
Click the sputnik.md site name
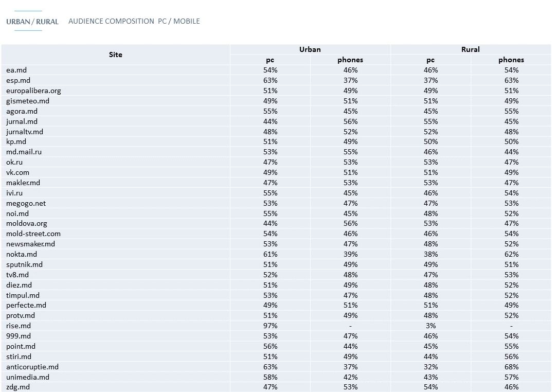coord(24,264)
